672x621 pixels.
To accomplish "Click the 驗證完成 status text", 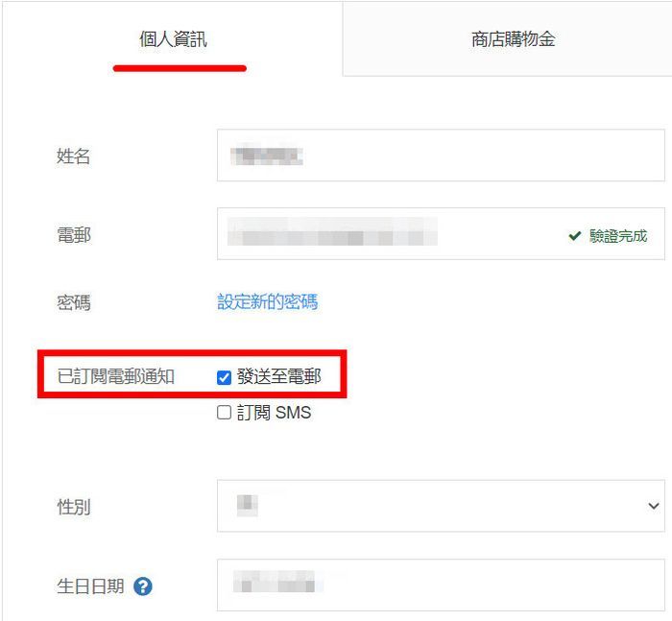I will coord(618,236).
